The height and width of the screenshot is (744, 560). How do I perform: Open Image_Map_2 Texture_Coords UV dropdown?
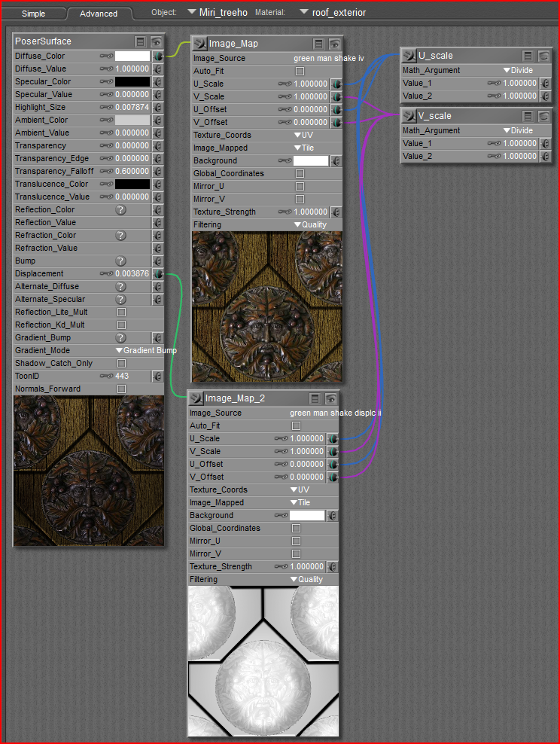(300, 490)
